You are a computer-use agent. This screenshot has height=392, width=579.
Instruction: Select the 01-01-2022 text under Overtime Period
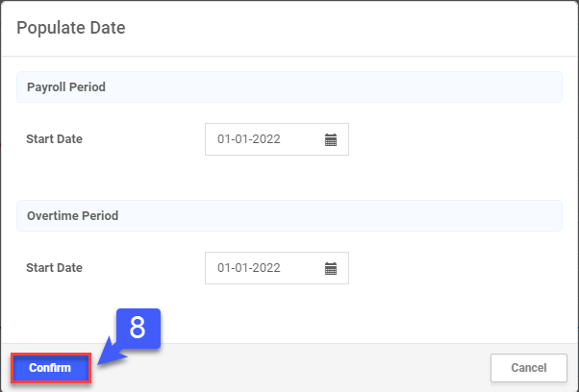(249, 268)
